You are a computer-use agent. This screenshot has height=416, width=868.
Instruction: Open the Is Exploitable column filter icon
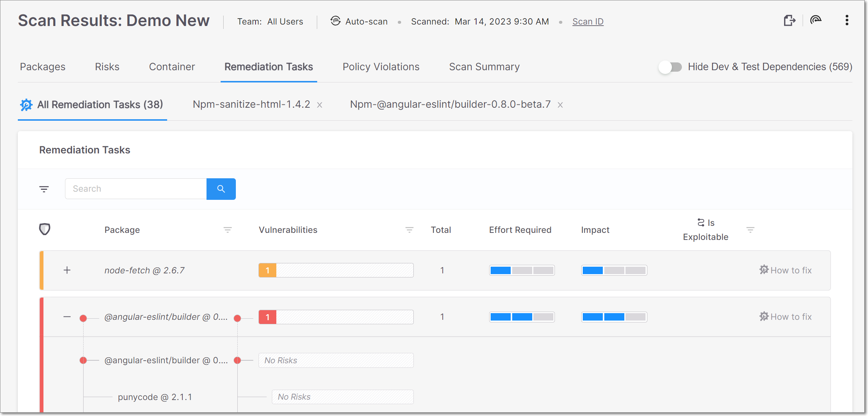750,230
